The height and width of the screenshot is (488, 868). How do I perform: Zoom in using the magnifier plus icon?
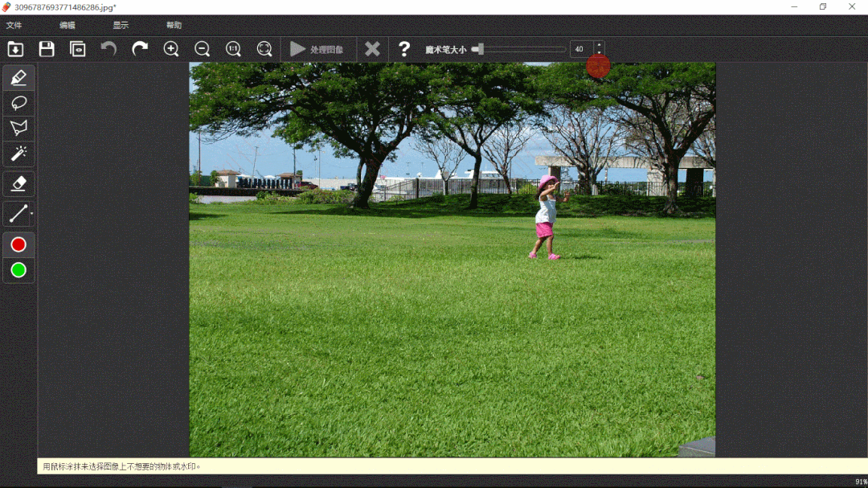click(171, 49)
